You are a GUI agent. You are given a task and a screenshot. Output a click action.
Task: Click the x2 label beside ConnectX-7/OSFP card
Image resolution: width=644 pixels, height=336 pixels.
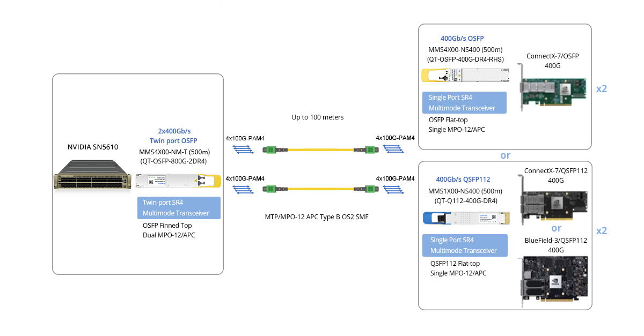click(602, 89)
